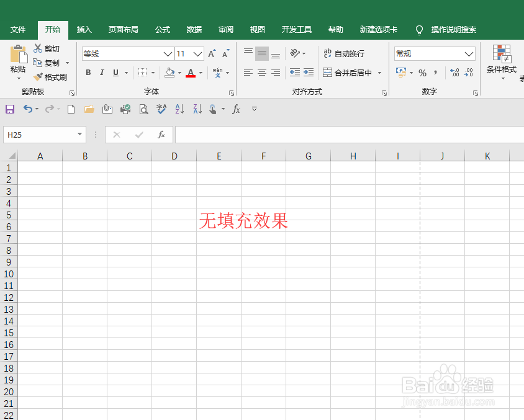524x420 pixels.
Task: Click the percent style icon
Action: [422, 73]
